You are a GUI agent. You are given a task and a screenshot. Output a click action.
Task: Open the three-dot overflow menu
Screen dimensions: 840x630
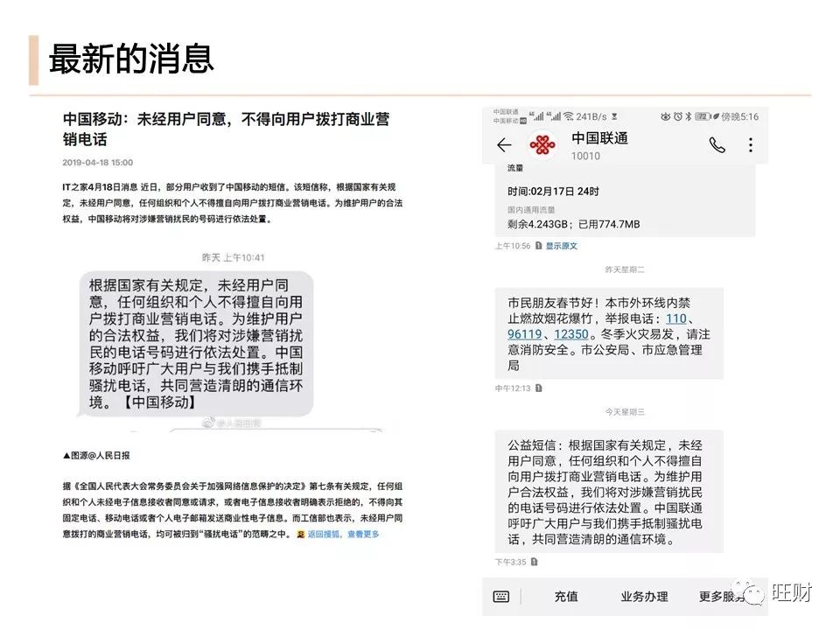[751, 145]
